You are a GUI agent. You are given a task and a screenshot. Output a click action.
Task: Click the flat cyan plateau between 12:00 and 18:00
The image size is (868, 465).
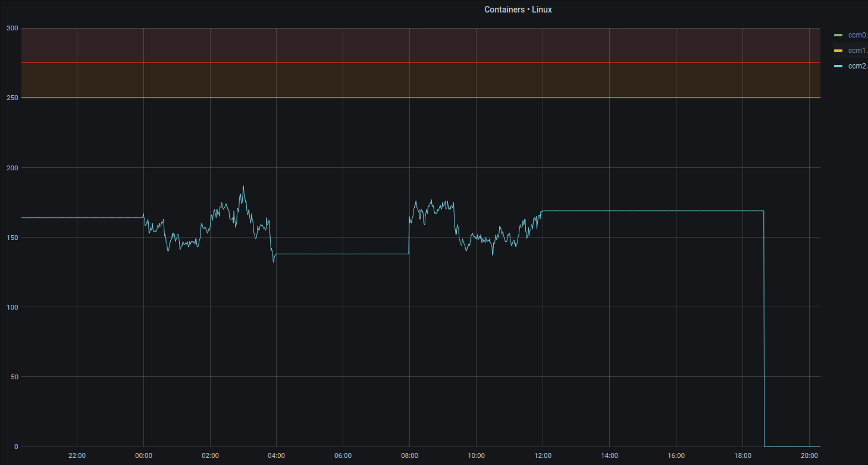point(654,211)
